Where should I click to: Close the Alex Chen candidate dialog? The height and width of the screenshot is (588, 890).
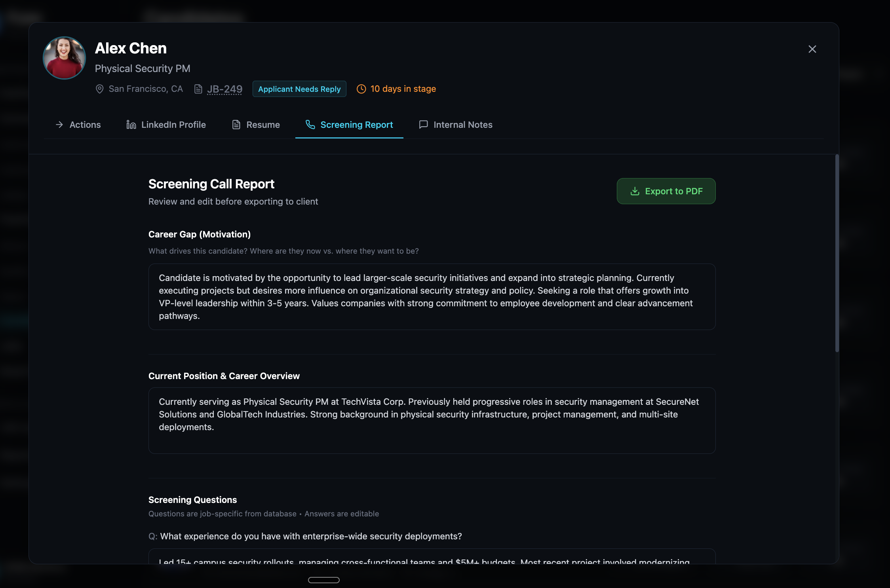tap(812, 49)
